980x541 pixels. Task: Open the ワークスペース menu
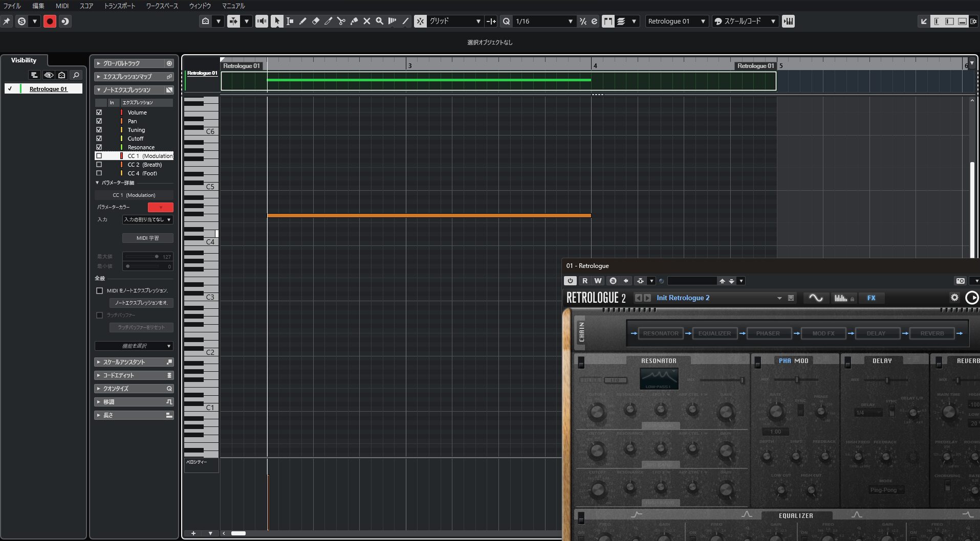(x=162, y=6)
